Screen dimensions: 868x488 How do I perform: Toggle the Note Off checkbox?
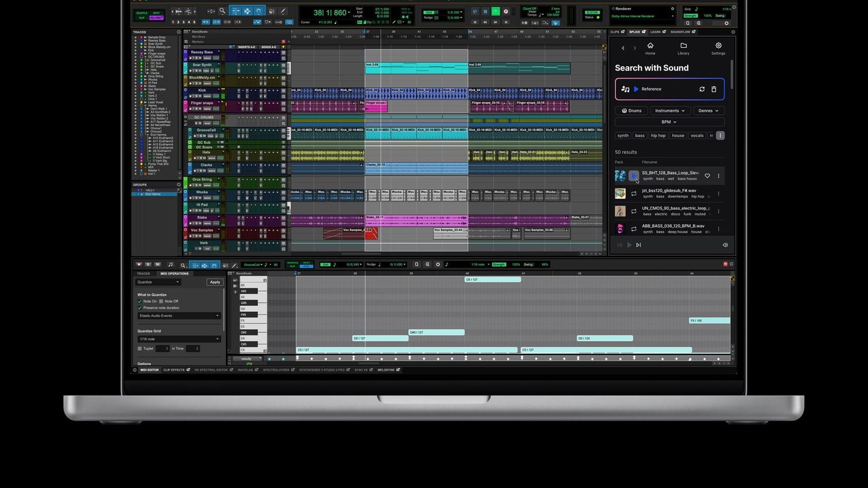(x=161, y=301)
